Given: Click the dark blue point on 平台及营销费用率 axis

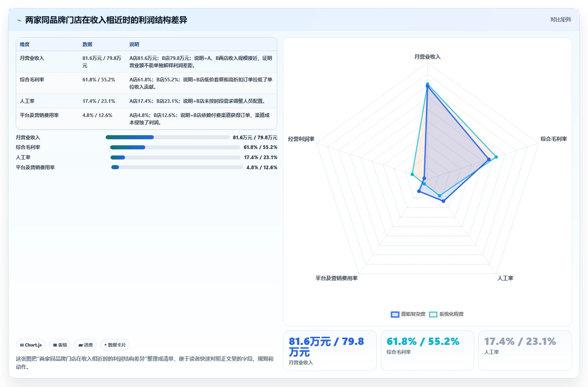Looking at the screenshot, I should click(x=419, y=191).
